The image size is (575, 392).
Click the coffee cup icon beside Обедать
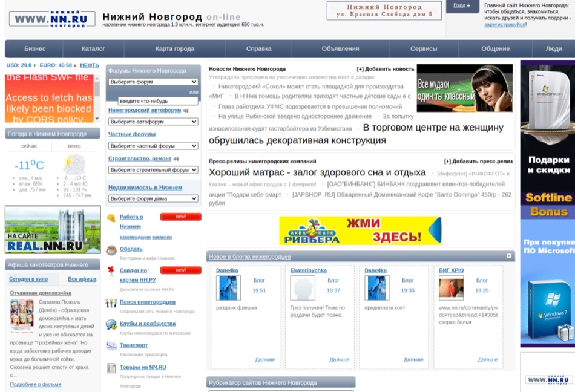tap(111, 250)
